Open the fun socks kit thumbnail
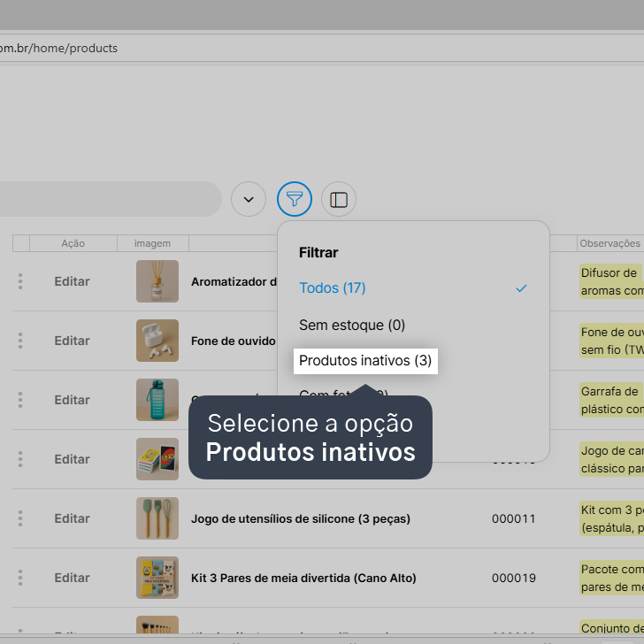 (157, 578)
